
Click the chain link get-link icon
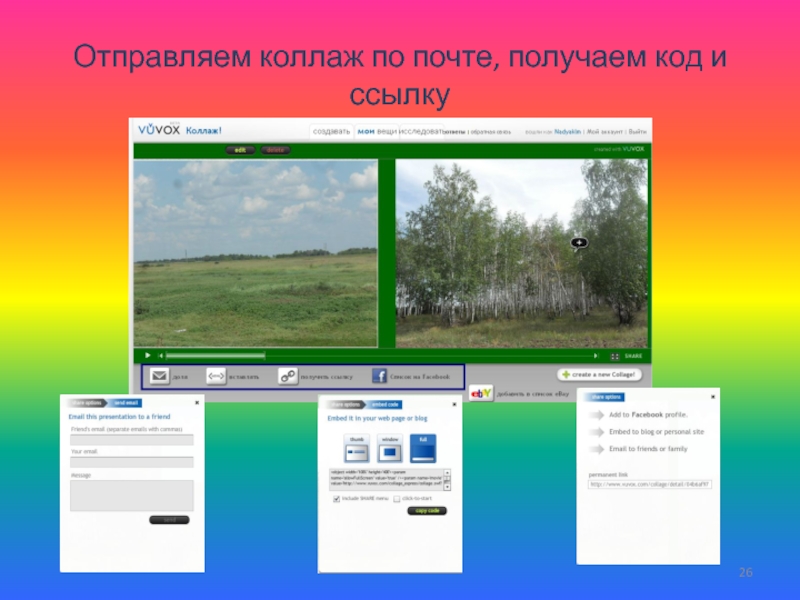(288, 376)
